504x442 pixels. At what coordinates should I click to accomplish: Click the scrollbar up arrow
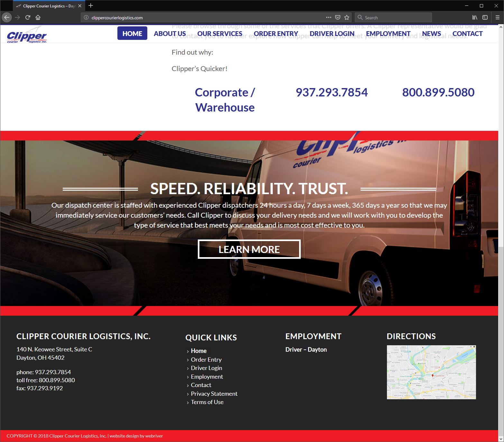(501, 27)
